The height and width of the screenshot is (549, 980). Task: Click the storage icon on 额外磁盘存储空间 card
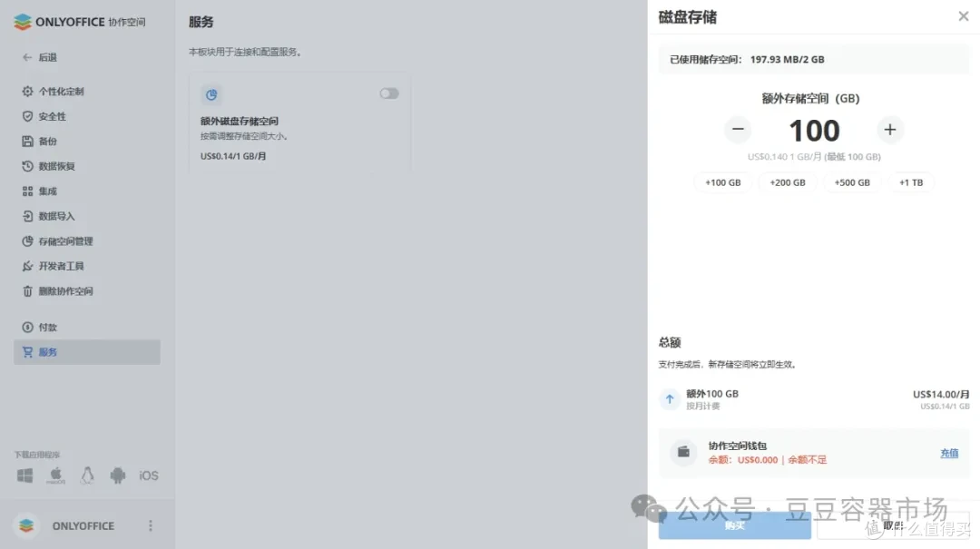pos(211,95)
